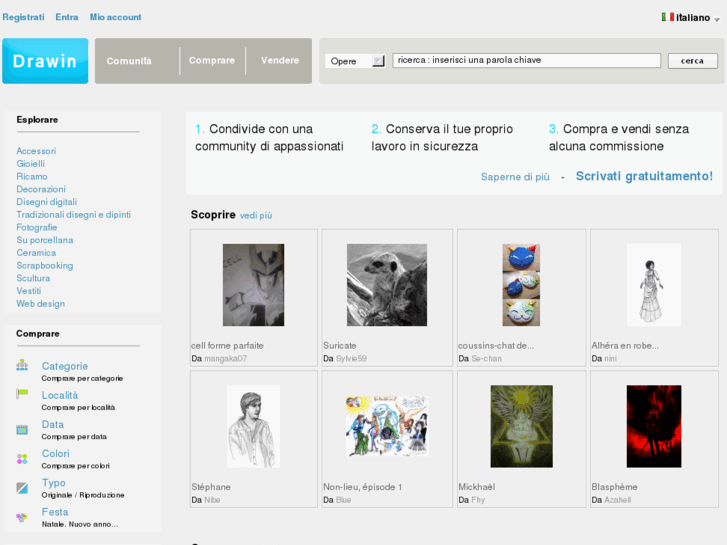Open the Accessori category
The width and height of the screenshot is (727, 545).
[x=36, y=151]
